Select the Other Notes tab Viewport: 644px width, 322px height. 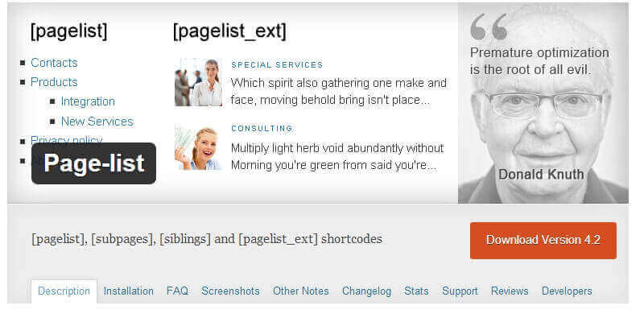coord(301,291)
